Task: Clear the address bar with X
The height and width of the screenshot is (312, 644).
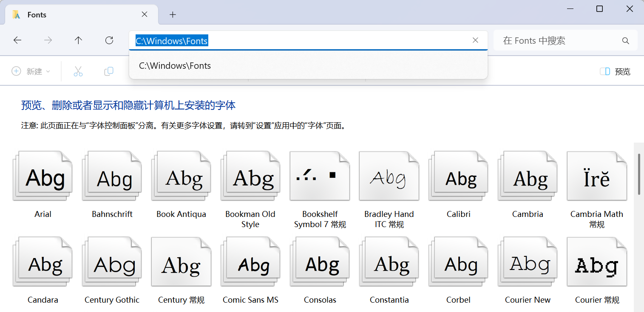Action: (x=475, y=40)
